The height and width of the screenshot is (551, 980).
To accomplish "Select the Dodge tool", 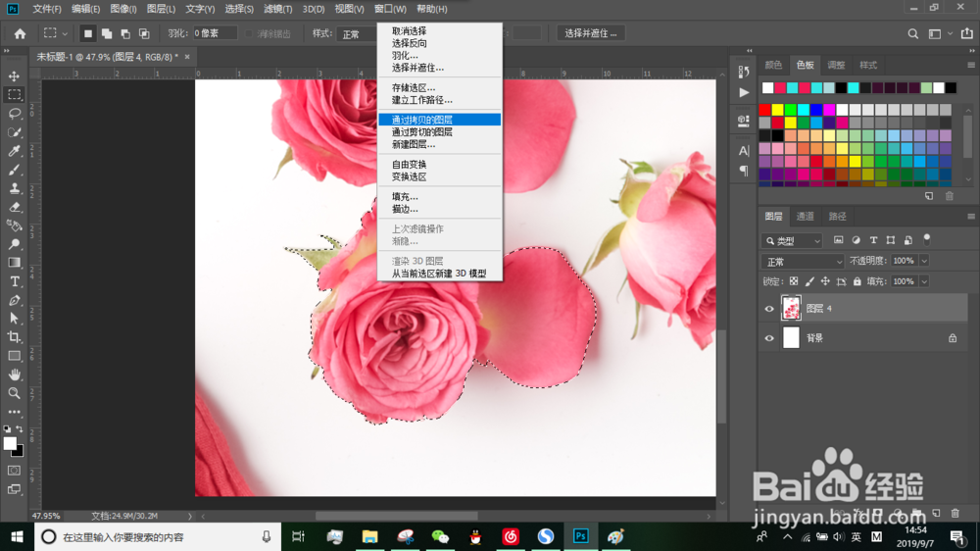I will (x=14, y=244).
